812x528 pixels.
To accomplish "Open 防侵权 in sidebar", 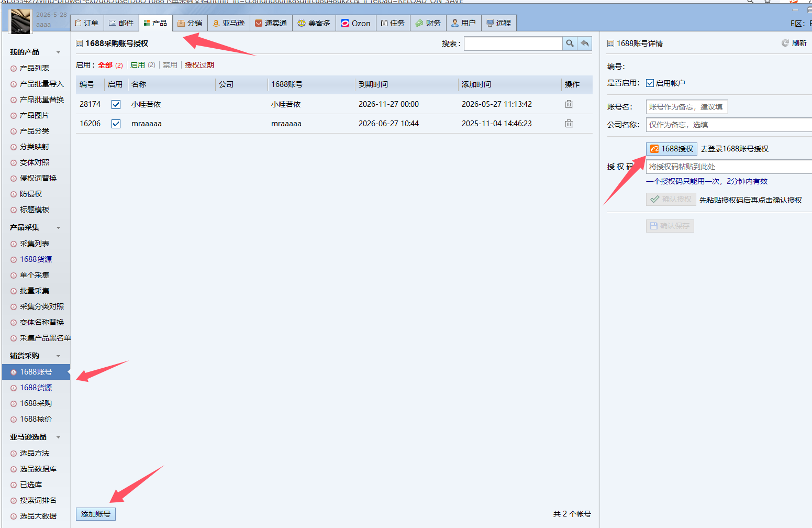I will (x=31, y=194).
